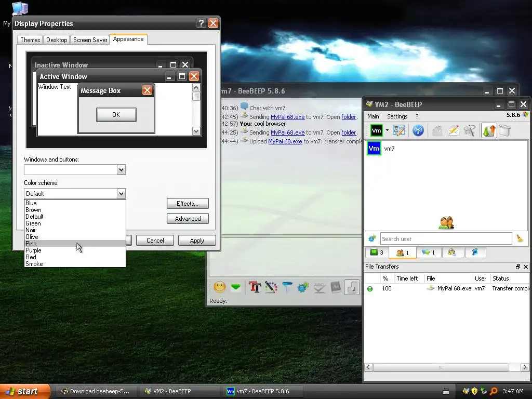Choose Purple from the color scheme list

(x=75, y=250)
